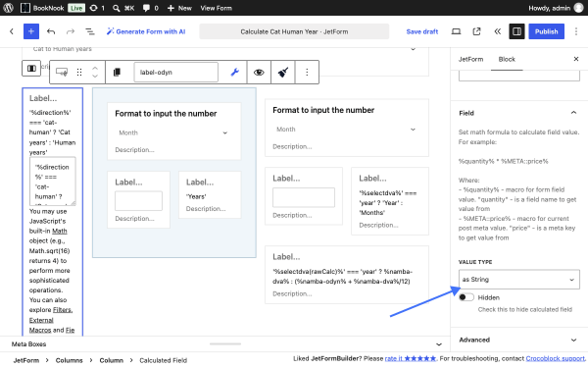Open the form in a new tab
This screenshot has height=368, width=588.
point(476,31)
